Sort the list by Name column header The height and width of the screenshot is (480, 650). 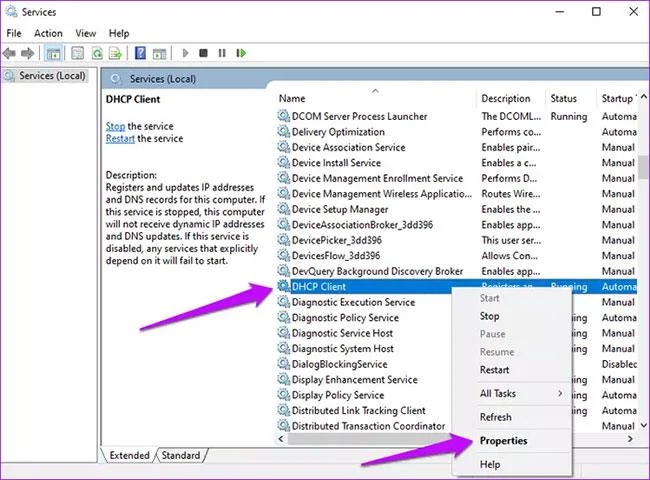point(292,99)
